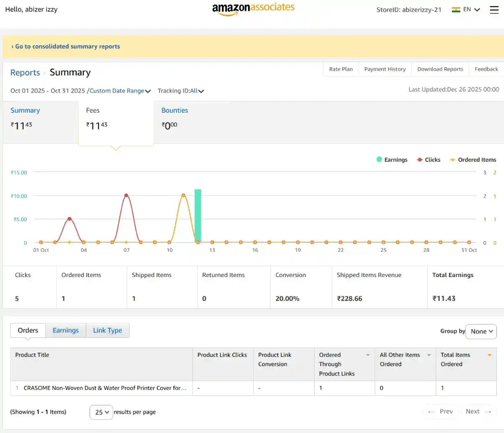Select the green earnings bar on the chart
This screenshot has height=433, width=504.
click(197, 214)
